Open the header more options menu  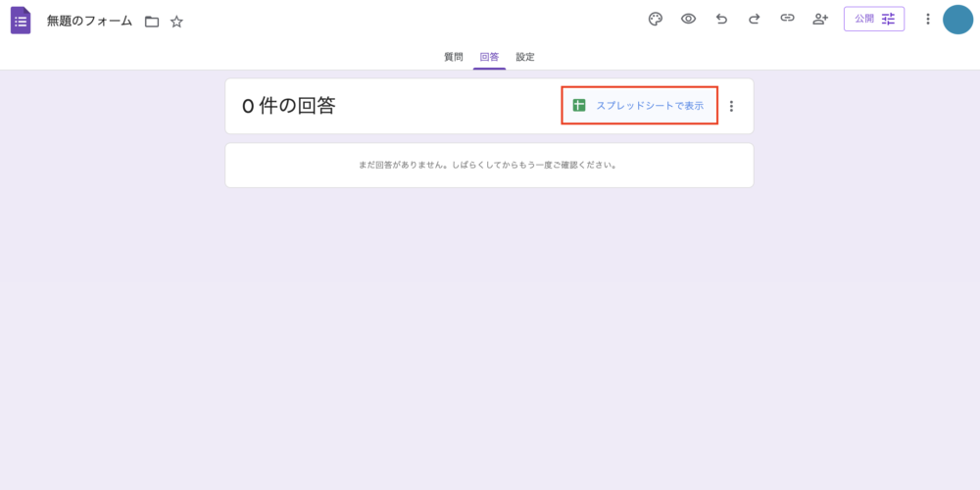(x=928, y=19)
